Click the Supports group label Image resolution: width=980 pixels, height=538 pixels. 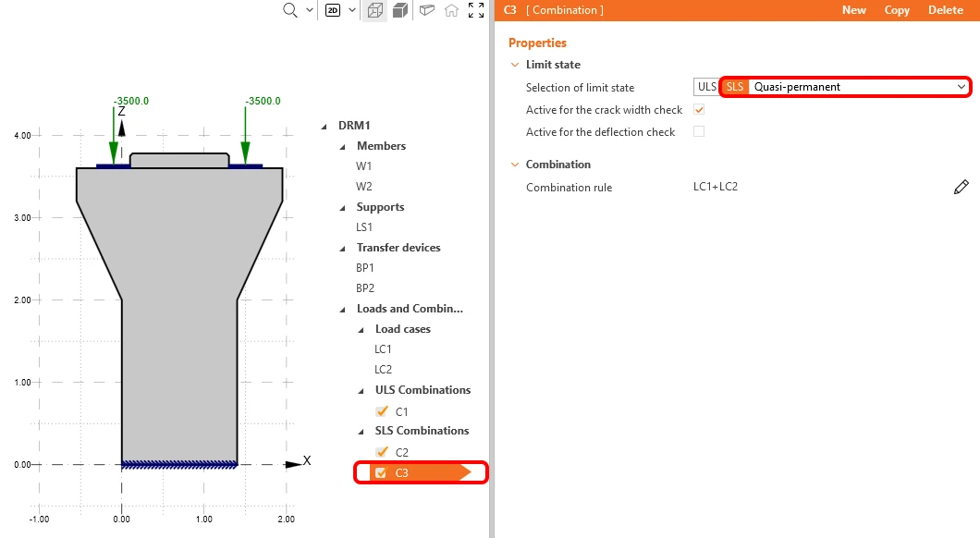[380, 207]
